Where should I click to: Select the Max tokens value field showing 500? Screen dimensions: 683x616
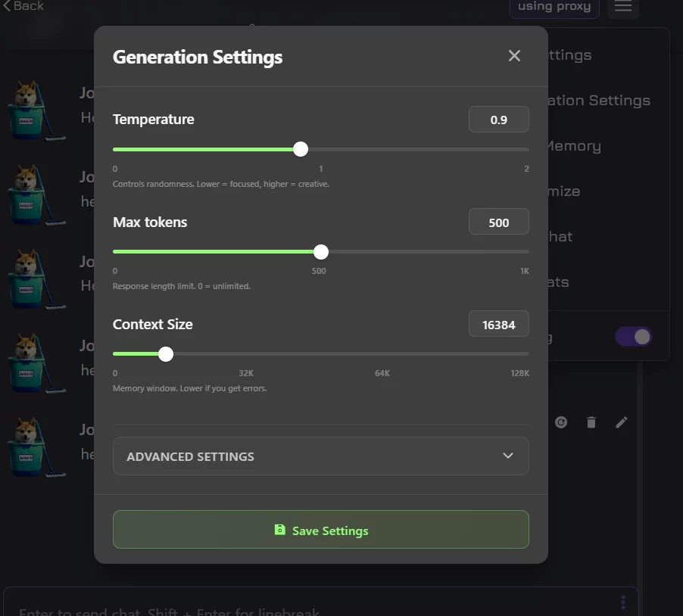pos(498,221)
